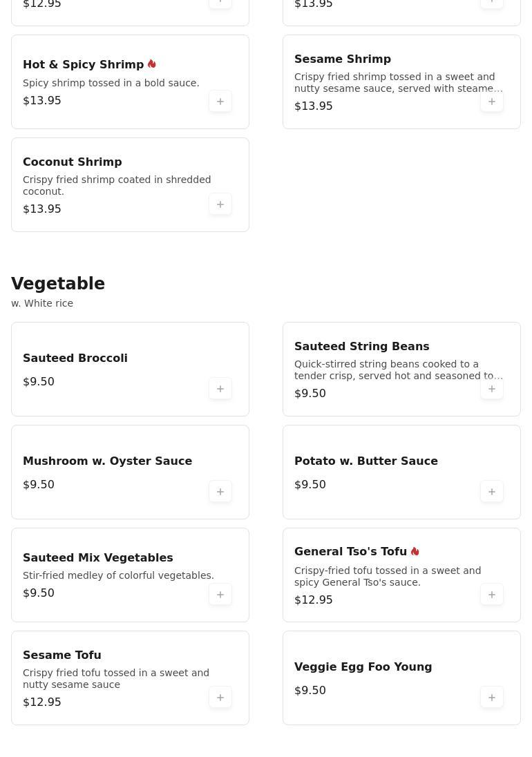
Task: Add Veggie Egg Foo Young plus icon
Action: click(x=491, y=697)
